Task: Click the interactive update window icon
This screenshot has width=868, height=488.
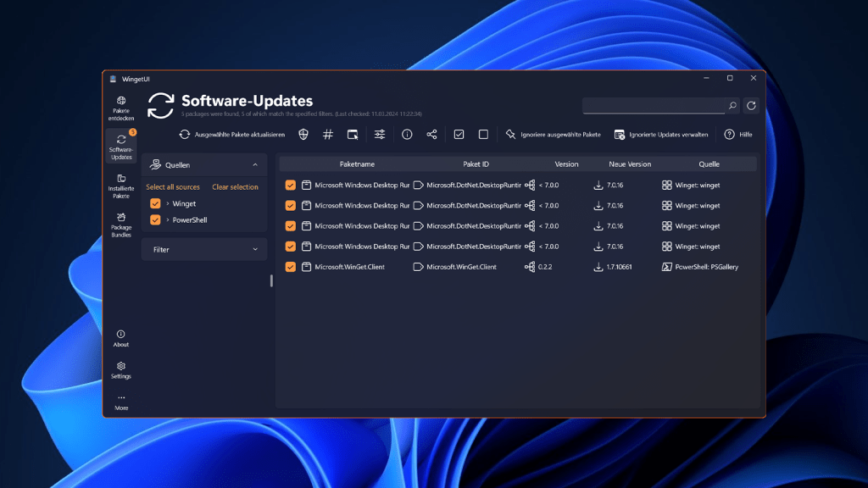Action: click(353, 135)
